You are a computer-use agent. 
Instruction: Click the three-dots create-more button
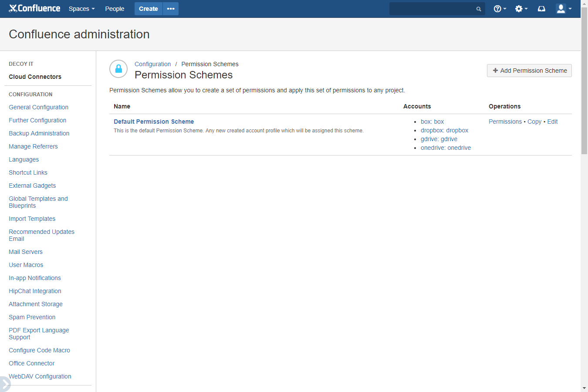(171, 9)
